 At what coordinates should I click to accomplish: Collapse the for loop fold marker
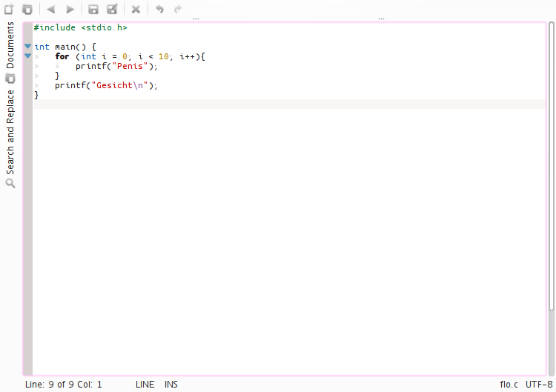click(x=27, y=56)
